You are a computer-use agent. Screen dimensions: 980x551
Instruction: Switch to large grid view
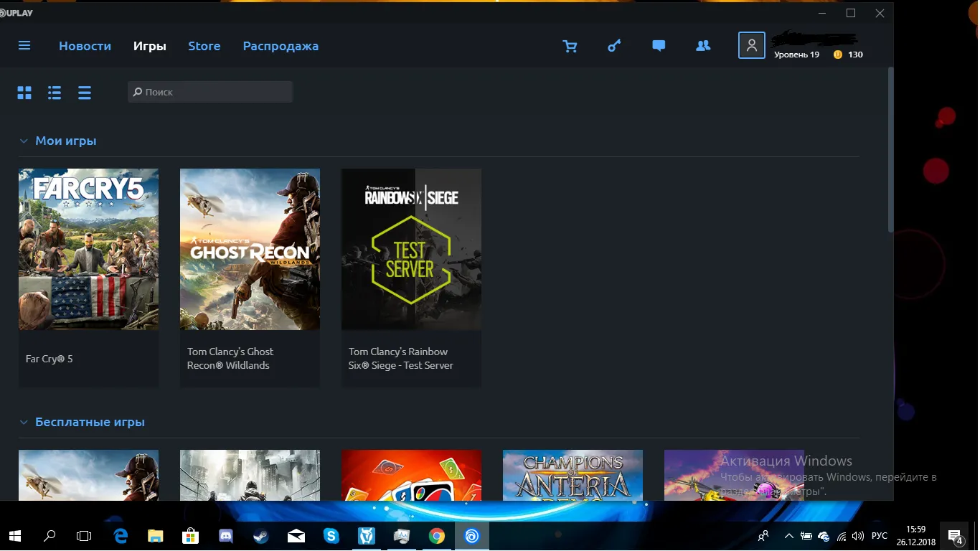click(x=24, y=93)
